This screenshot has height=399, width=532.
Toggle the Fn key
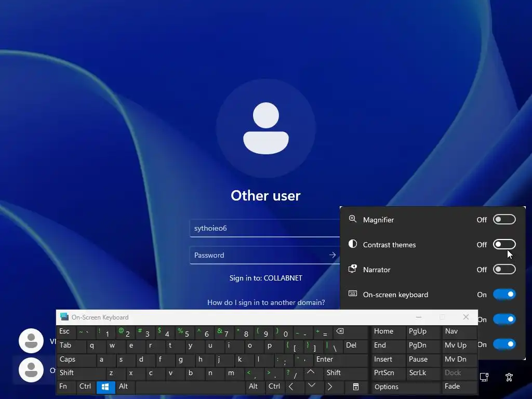pyautogui.click(x=66, y=387)
